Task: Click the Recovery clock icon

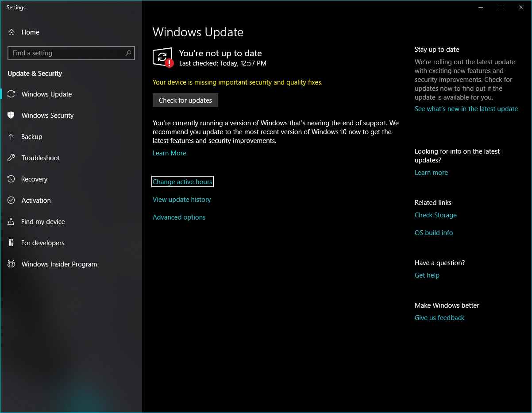Action: click(12, 179)
